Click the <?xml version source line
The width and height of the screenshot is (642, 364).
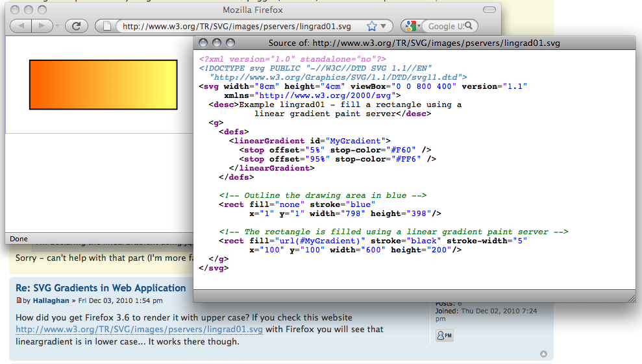[x=292, y=59]
